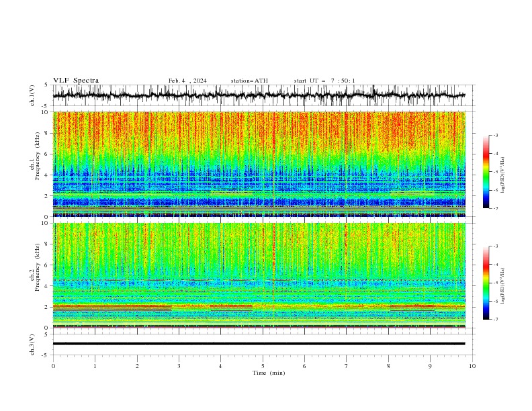The width and height of the screenshot is (532, 411).
Task: Click the "ch.1(V)" waveform axis label
Action: [x=32, y=95]
